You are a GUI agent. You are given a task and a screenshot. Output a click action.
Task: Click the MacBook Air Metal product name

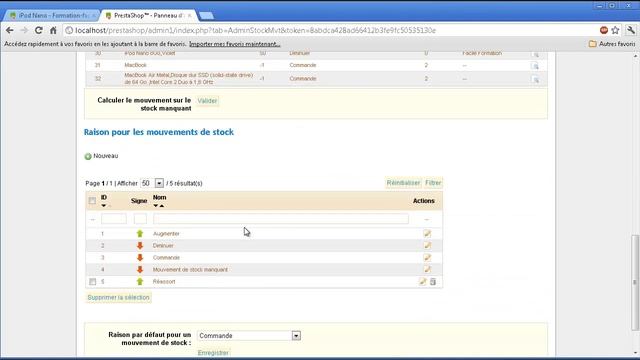(x=189, y=79)
